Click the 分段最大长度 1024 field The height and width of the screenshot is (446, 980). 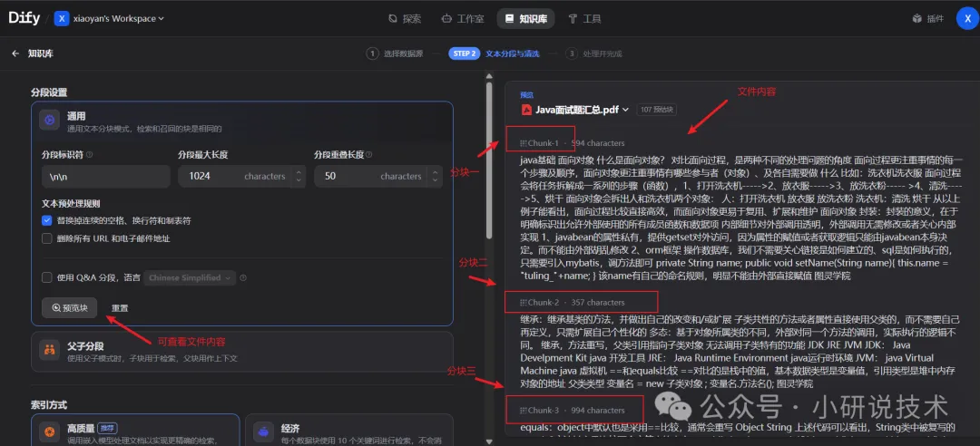coord(235,176)
